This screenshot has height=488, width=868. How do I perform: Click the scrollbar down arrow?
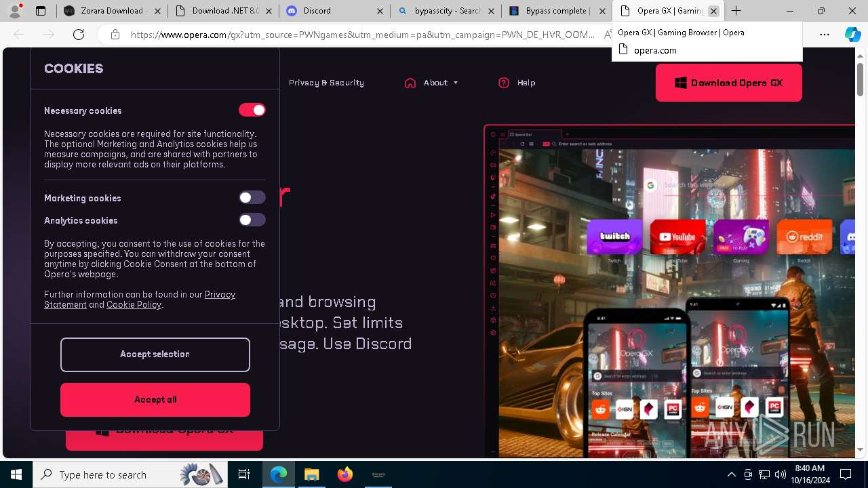click(860, 450)
